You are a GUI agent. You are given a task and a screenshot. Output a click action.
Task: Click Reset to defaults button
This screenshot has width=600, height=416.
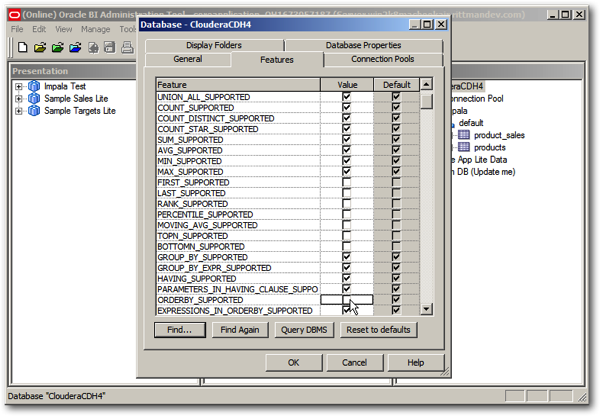coord(378,330)
